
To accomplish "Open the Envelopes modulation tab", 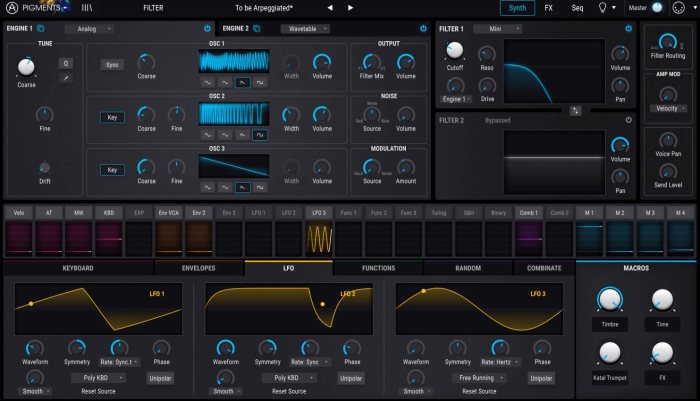I will (199, 268).
